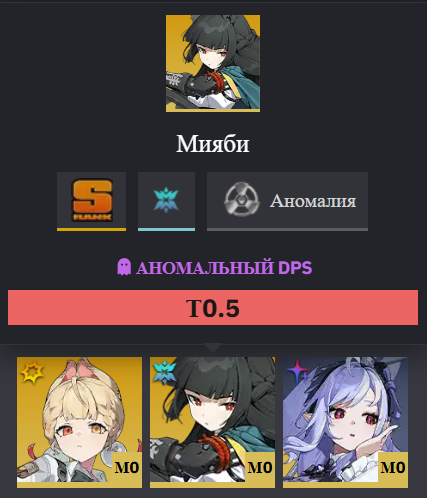
Task: Click the RANK text under S badge
Action: [92, 217]
